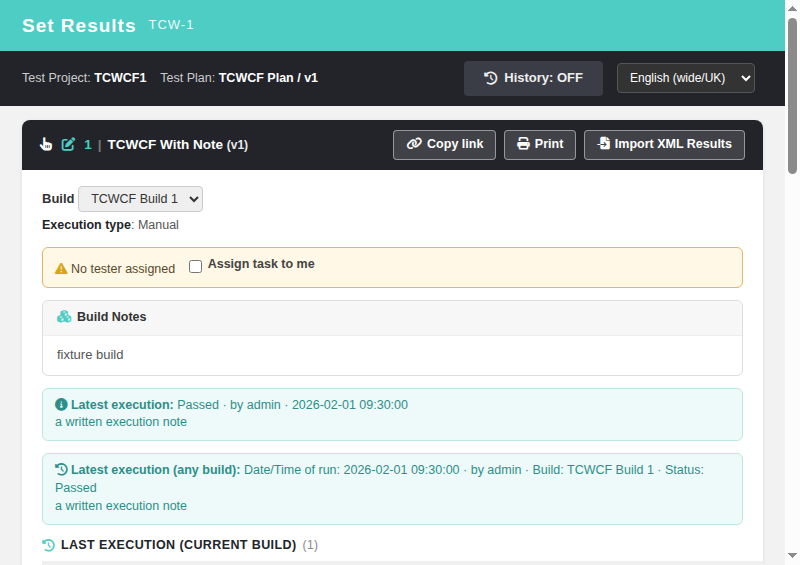
Task: Enable Assign task to me checkbox
Action: point(195,266)
